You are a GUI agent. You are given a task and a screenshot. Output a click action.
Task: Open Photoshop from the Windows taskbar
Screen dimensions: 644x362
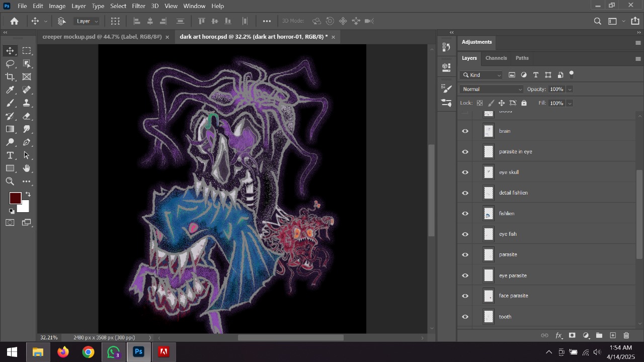[x=138, y=352]
